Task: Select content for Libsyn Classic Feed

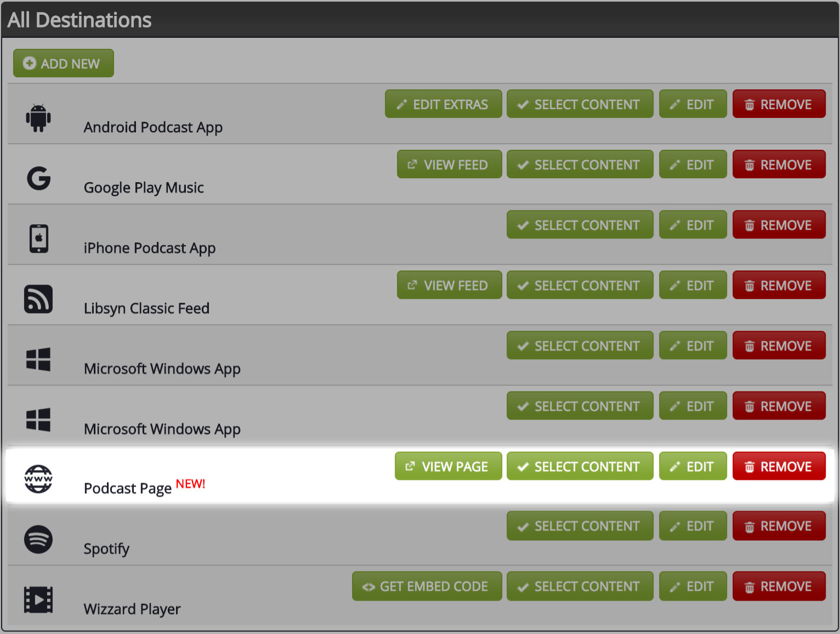Action: pyautogui.click(x=580, y=285)
